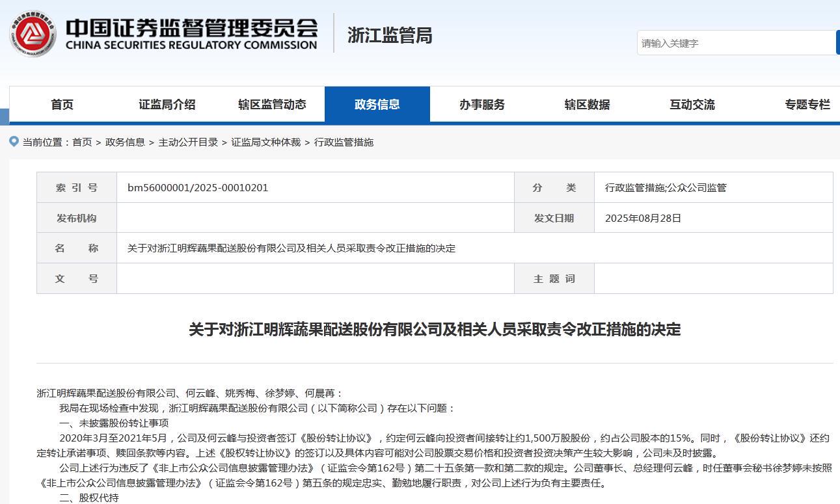The width and height of the screenshot is (840, 504).
Task: Click the search keyword input field
Action: (736, 43)
